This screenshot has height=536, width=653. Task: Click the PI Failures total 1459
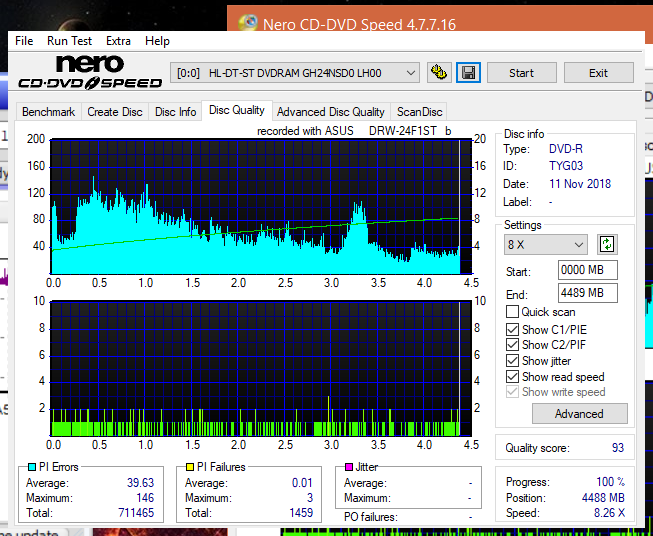(301, 513)
